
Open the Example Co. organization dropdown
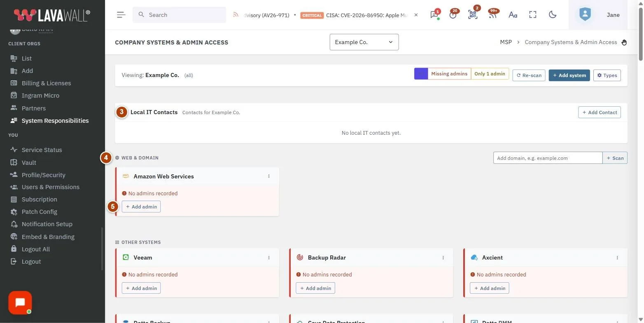point(364,42)
